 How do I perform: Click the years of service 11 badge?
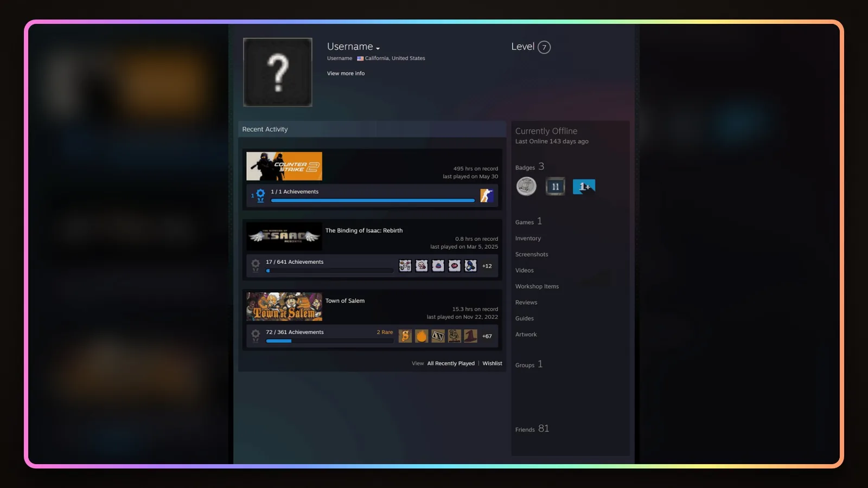click(555, 187)
